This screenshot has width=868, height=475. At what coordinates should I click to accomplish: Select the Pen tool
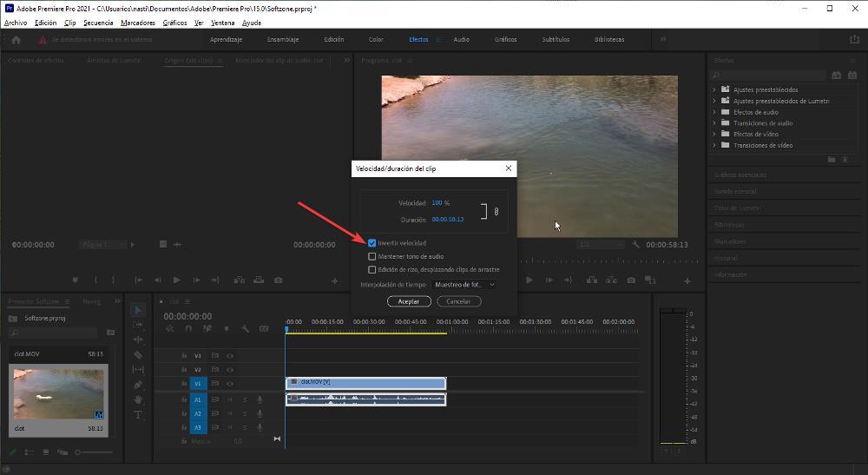tap(138, 384)
